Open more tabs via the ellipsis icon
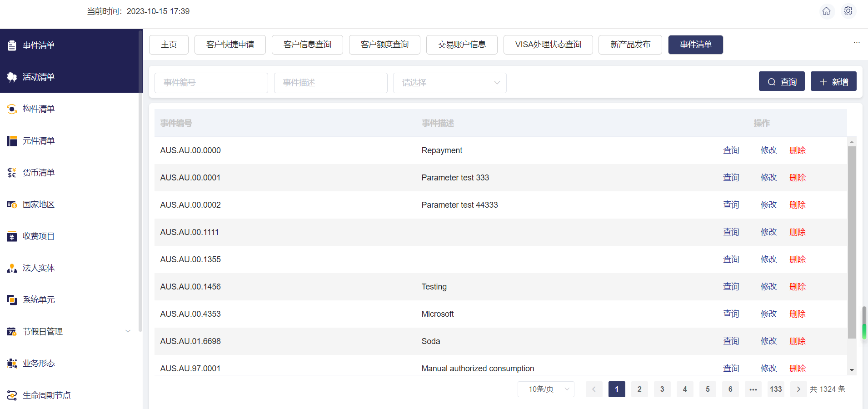The image size is (868, 409). click(857, 43)
